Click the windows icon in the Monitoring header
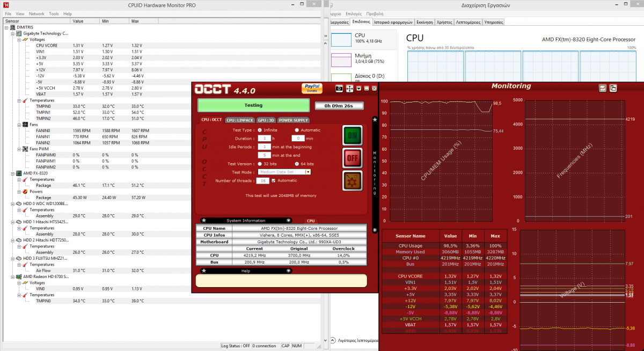The width and height of the screenshot is (644, 351). click(x=613, y=88)
